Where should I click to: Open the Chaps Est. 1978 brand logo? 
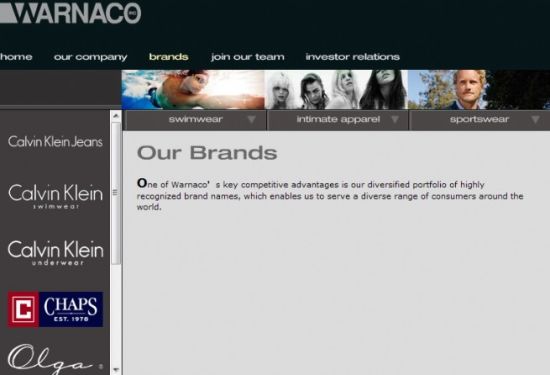55,309
